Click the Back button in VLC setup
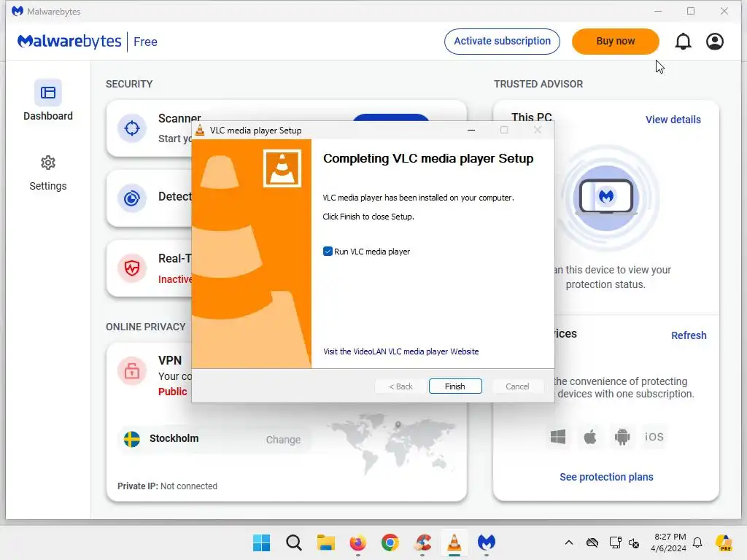This screenshot has height=560, width=747. [x=400, y=386]
